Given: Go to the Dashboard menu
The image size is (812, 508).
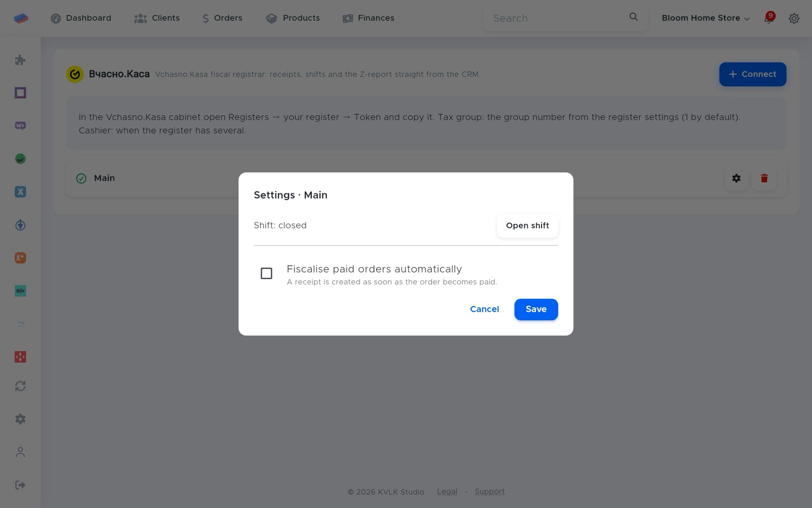Looking at the screenshot, I should [81, 18].
